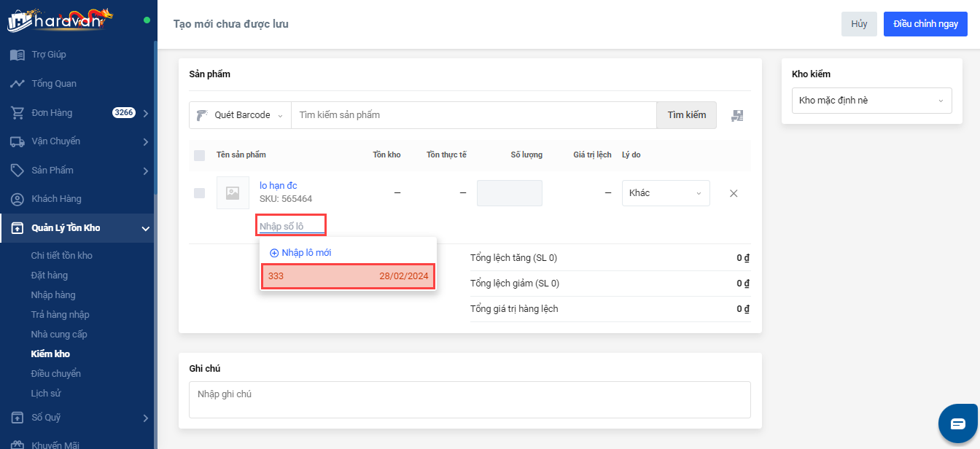Open the chat support bubble icon
This screenshot has width=980, height=449.
957,423
